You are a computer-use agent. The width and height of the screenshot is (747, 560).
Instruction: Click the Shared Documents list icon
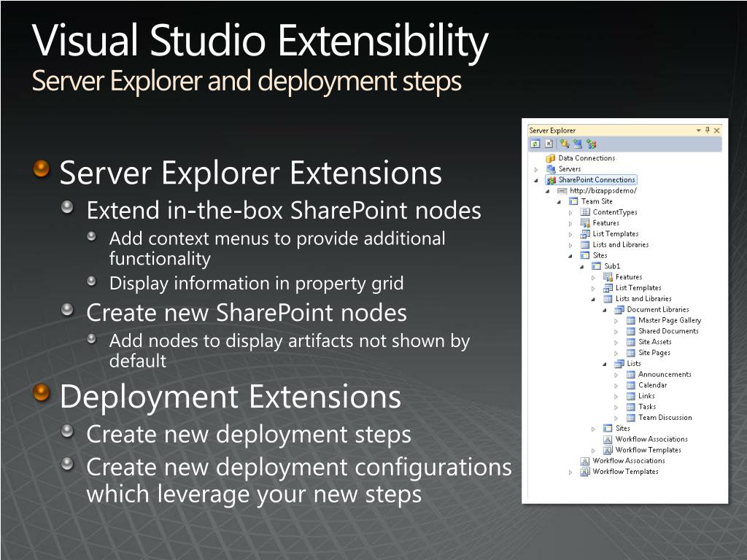(631, 332)
